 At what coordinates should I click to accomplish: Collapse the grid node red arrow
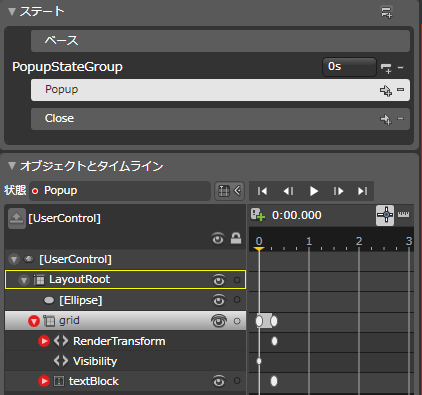pos(34,321)
